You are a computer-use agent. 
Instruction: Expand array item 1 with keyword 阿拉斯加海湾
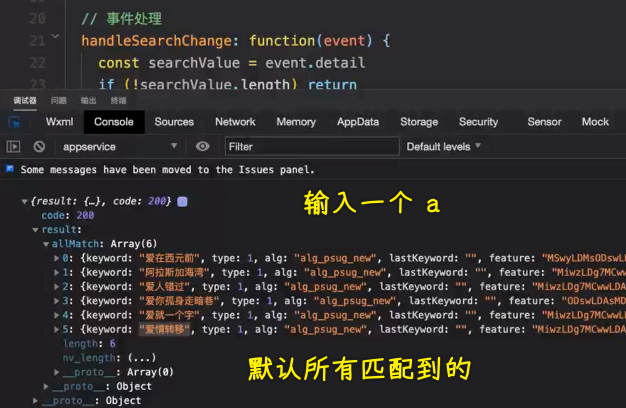pos(57,273)
